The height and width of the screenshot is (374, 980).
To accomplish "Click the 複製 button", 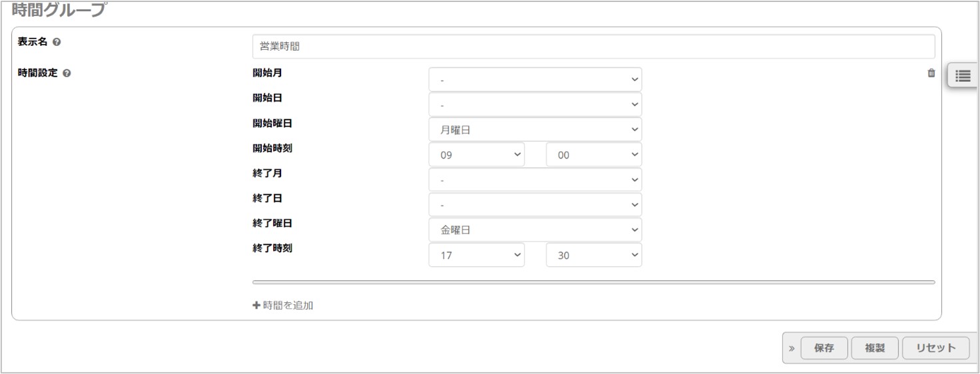I will coord(875,348).
